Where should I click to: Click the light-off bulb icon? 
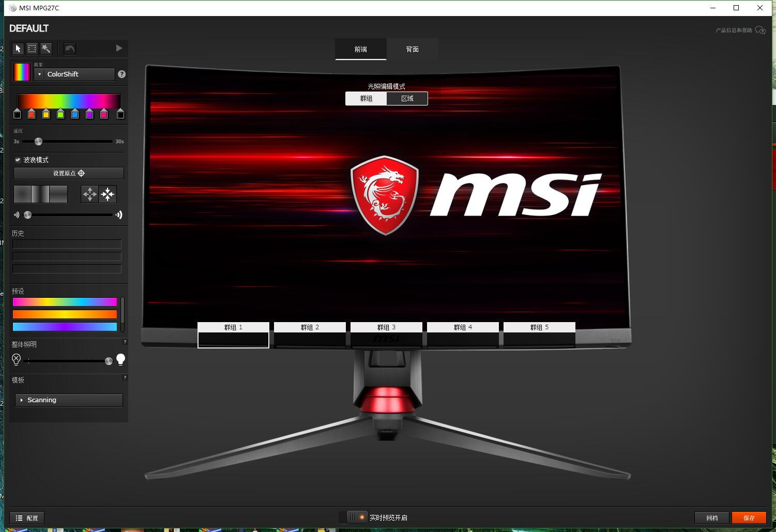click(x=16, y=359)
